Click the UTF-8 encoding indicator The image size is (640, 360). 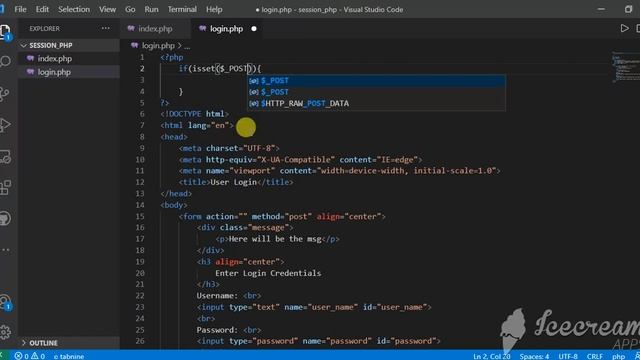tap(568, 356)
